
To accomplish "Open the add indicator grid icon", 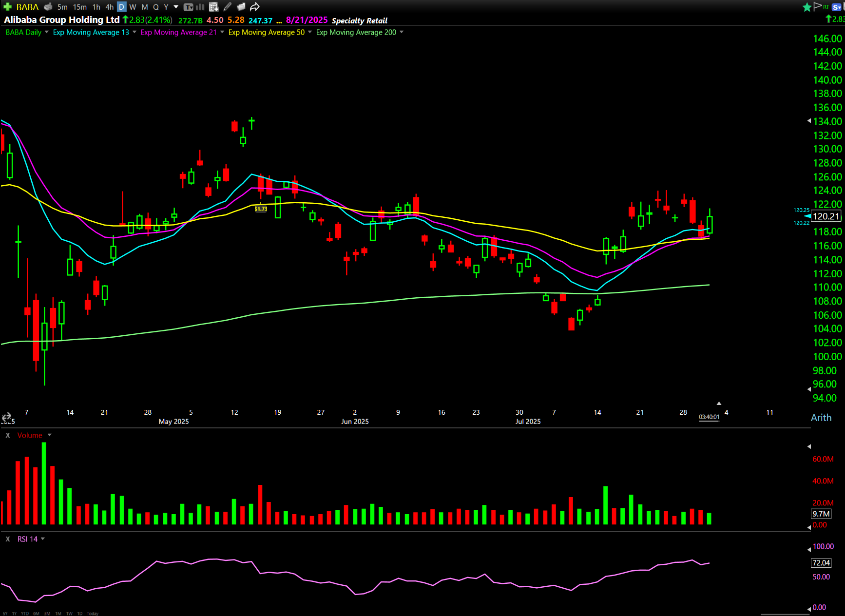I will tap(213, 7).
